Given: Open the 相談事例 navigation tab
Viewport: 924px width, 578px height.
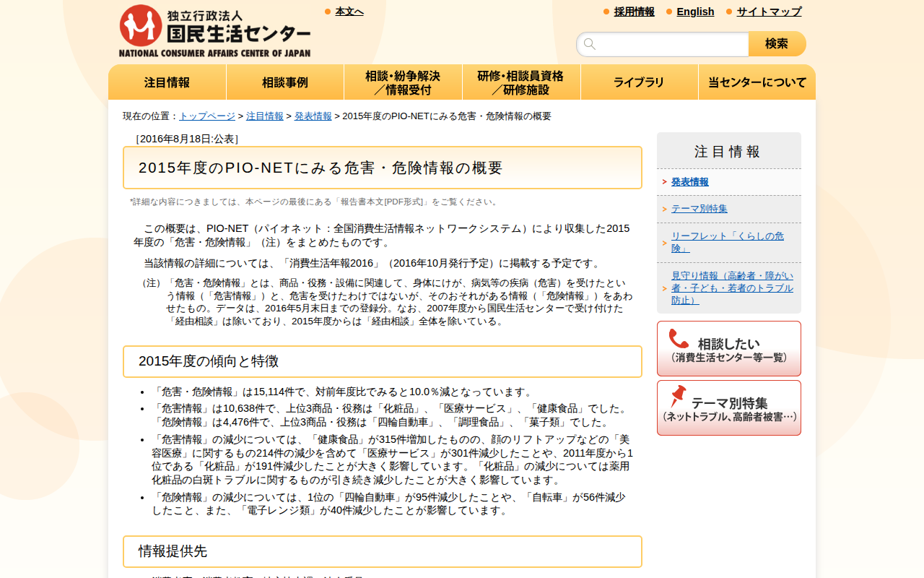Looking at the screenshot, I should (285, 82).
